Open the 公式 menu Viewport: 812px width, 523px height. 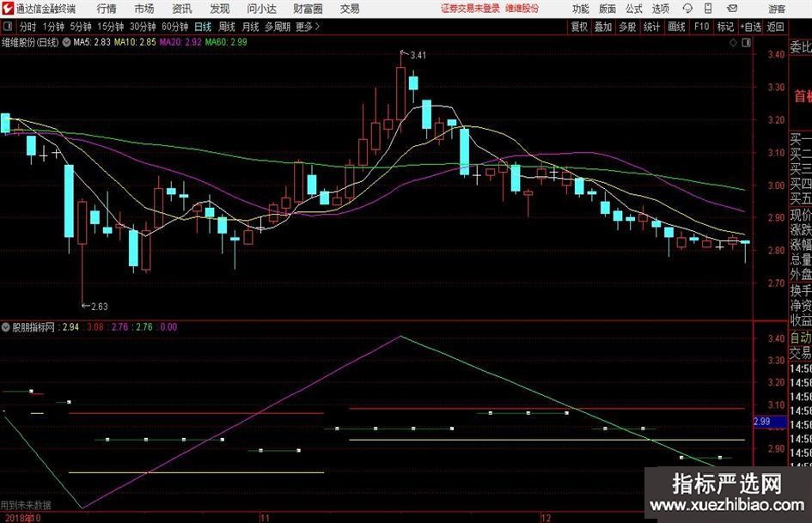[x=634, y=9]
